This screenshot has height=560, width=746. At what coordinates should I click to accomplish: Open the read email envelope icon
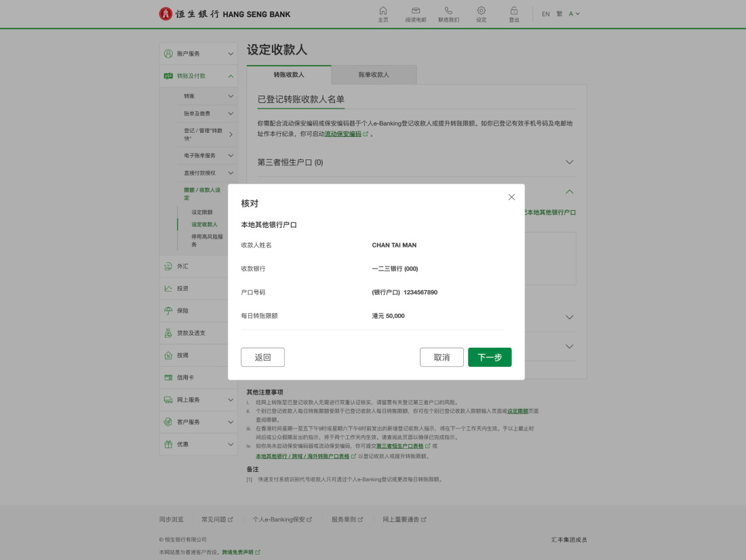tap(416, 11)
